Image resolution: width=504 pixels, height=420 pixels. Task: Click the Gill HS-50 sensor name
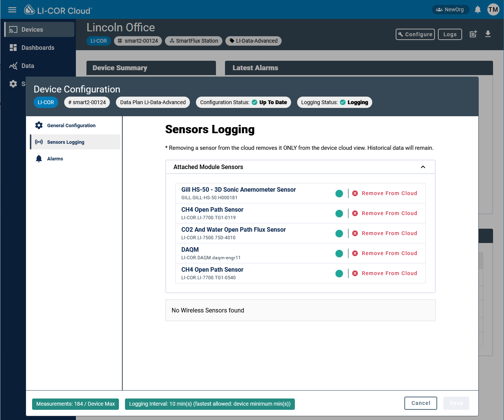(x=239, y=189)
